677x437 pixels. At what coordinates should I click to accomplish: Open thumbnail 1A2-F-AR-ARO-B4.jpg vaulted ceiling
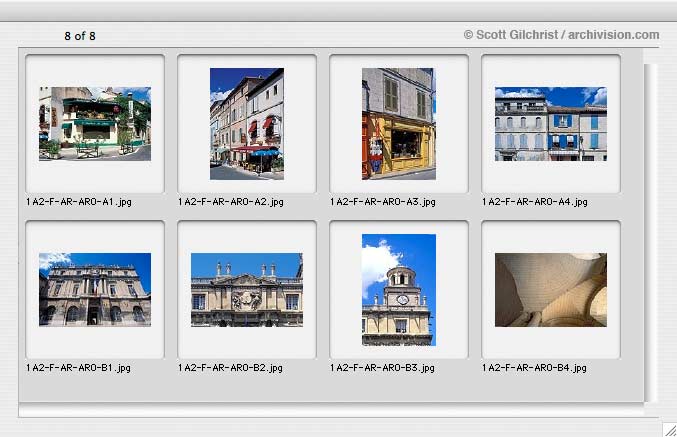coord(551,290)
